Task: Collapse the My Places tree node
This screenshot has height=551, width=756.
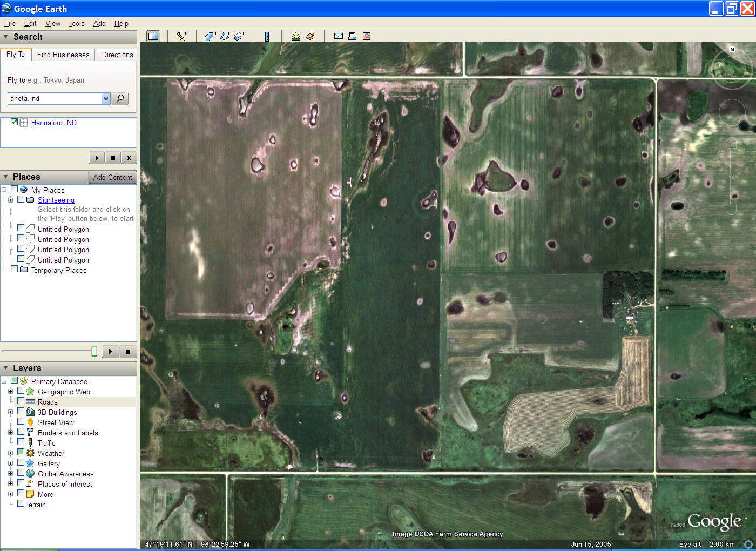Action: coord(4,190)
